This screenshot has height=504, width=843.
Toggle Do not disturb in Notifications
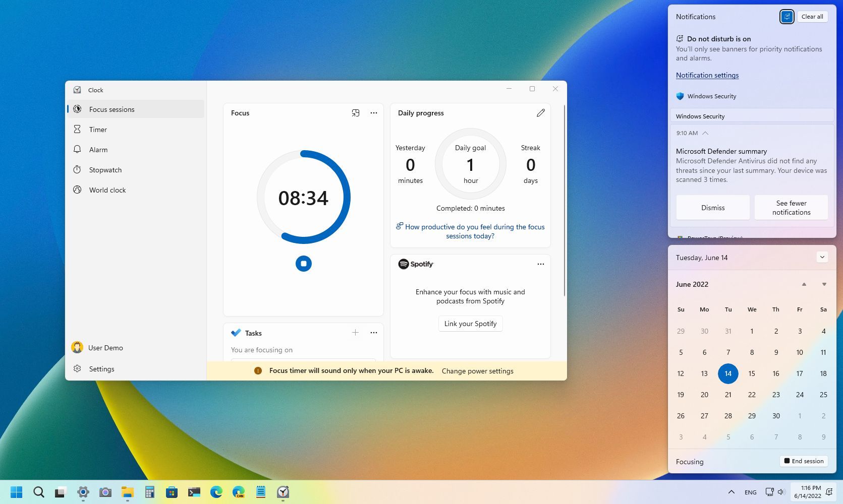point(786,16)
